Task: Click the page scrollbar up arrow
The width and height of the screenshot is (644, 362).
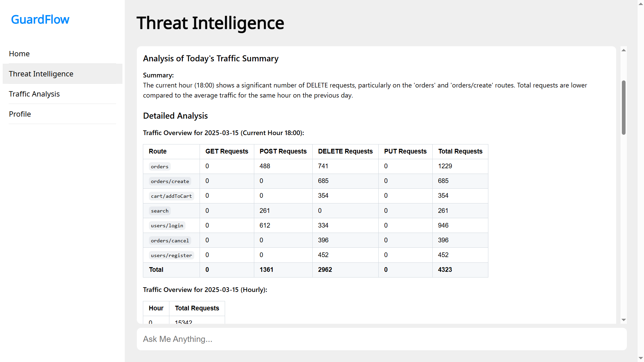Action: [x=641, y=3]
